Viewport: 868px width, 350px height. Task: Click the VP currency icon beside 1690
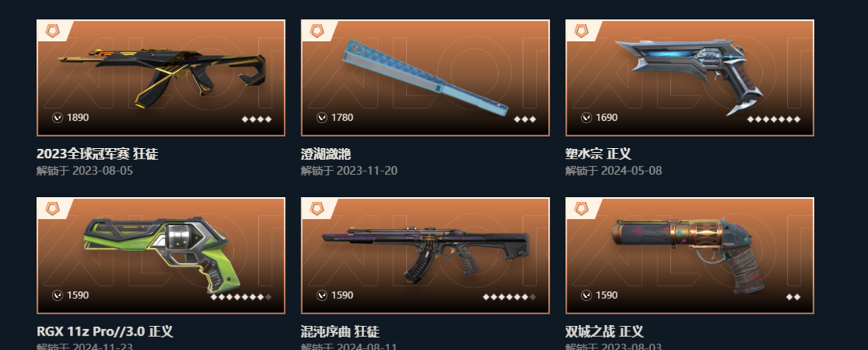tap(587, 117)
